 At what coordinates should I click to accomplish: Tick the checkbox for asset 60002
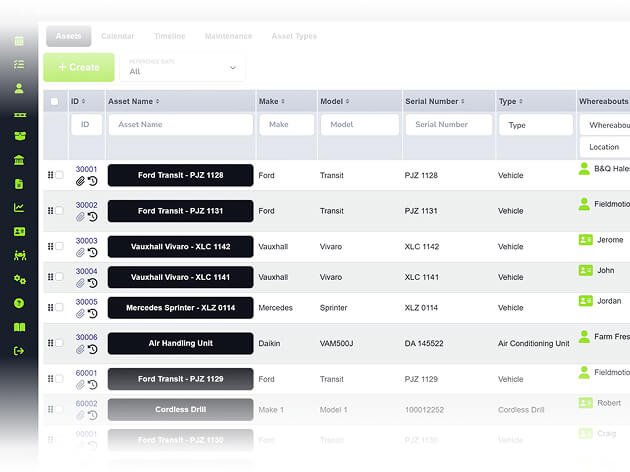point(59,409)
